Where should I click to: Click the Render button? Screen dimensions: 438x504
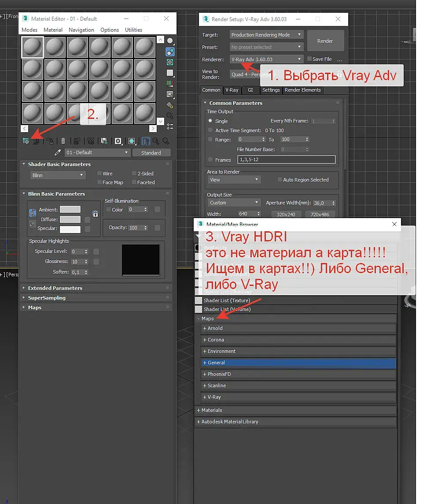point(325,41)
